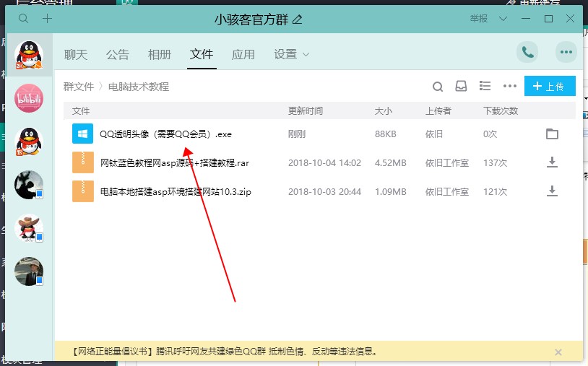
Task: Open the cowboy hat penguin avatar conversation
Action: click(x=28, y=228)
